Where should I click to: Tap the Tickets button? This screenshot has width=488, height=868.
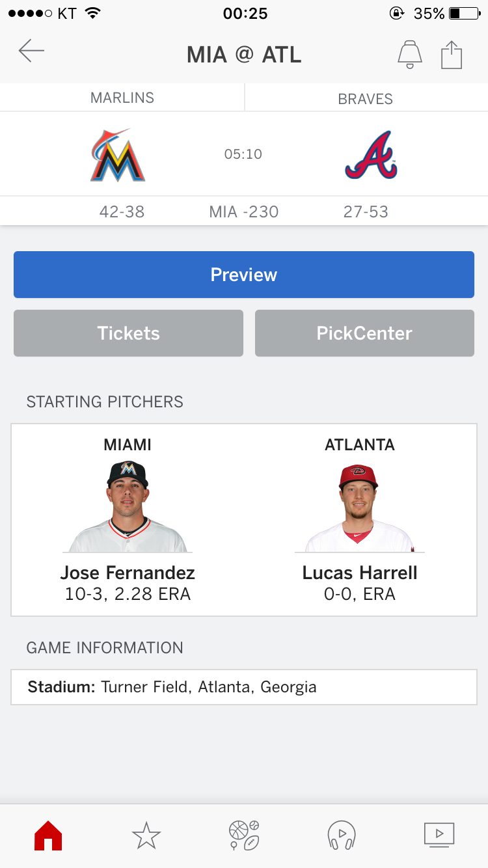coord(128,333)
